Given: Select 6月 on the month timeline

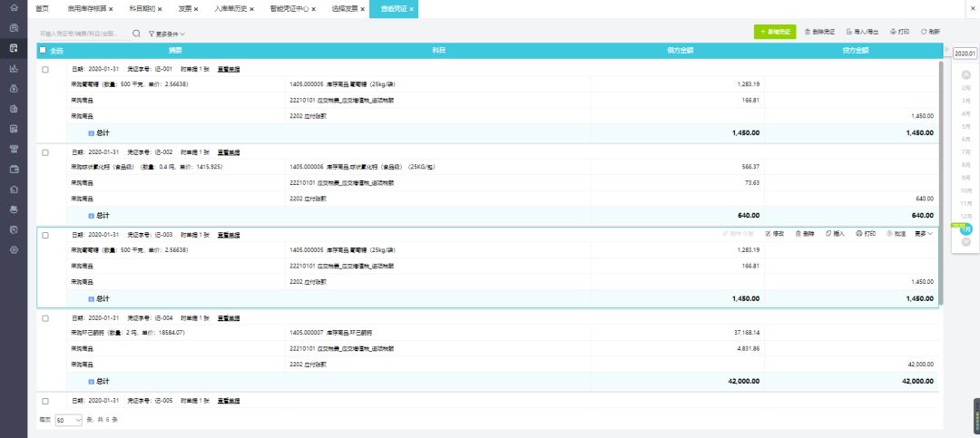Looking at the screenshot, I should tap(965, 140).
